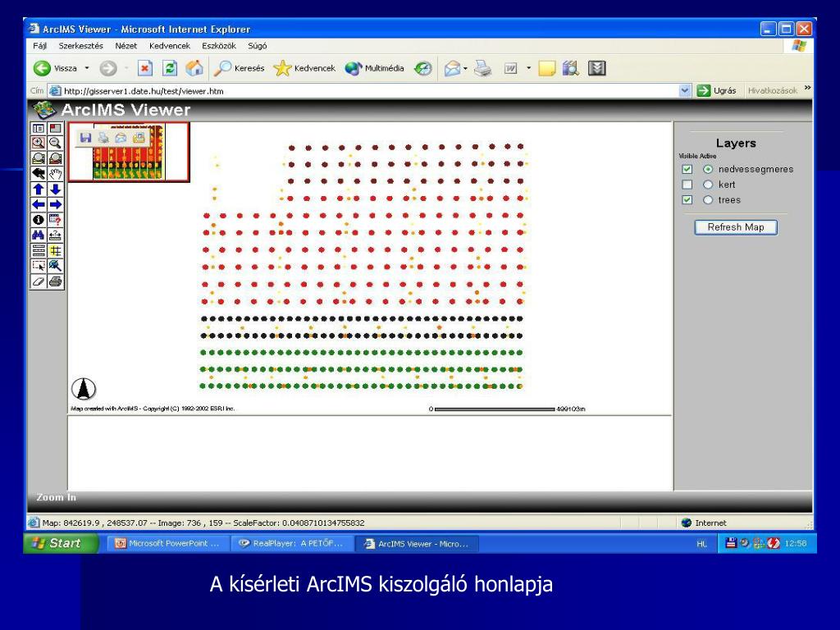Click the browser Refresh page icon
840x630 pixels.
pyautogui.click(x=170, y=68)
